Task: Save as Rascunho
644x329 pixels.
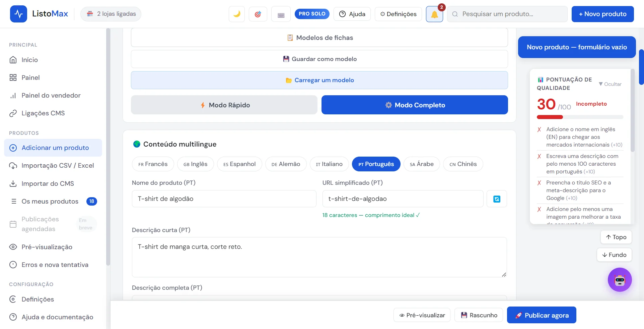Action: tap(479, 315)
